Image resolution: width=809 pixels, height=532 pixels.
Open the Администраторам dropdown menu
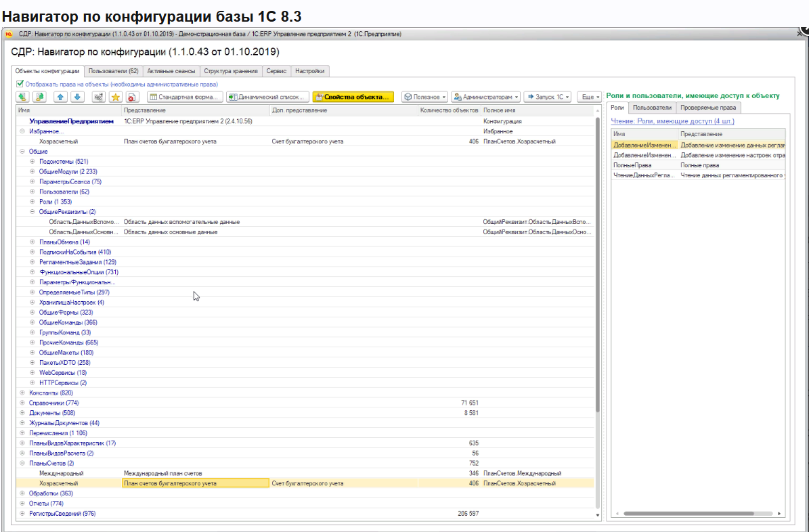485,97
